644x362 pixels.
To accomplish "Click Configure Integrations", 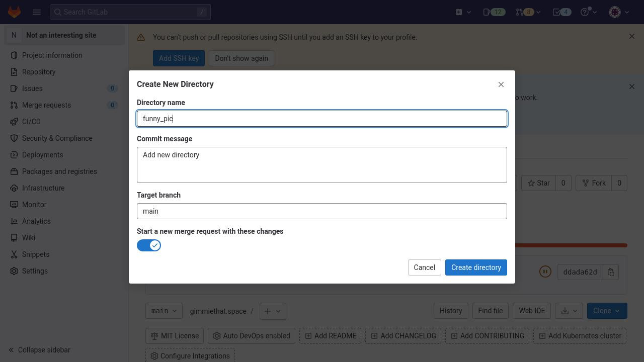I will [x=190, y=355].
